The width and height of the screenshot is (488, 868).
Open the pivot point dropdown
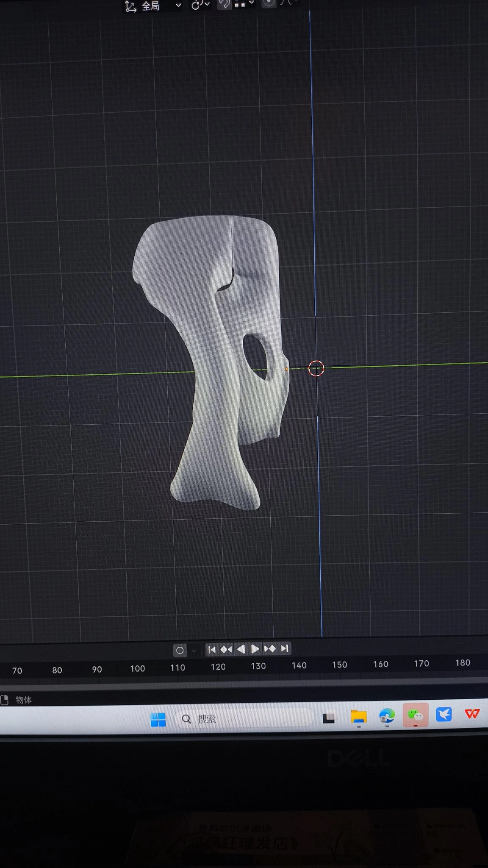click(200, 5)
